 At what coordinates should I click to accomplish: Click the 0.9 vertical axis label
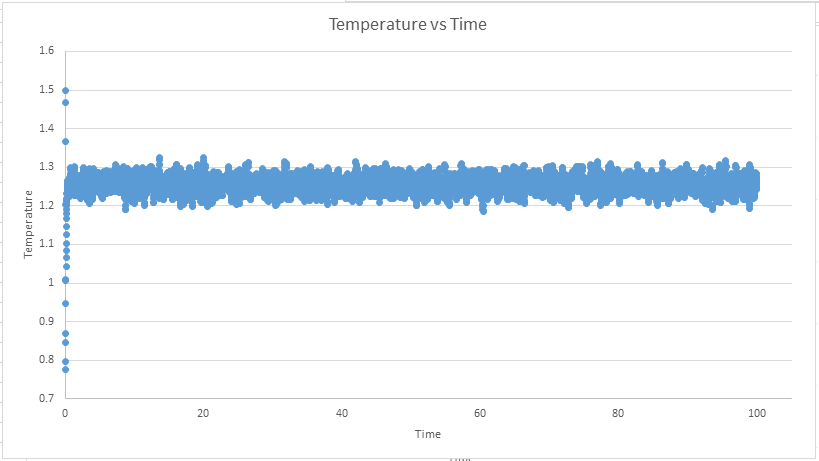(46, 321)
